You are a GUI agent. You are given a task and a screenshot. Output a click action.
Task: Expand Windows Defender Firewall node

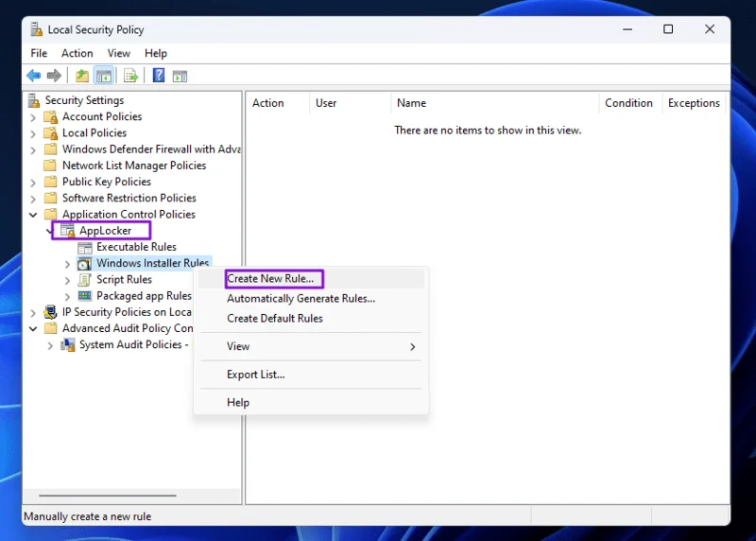tap(33, 150)
